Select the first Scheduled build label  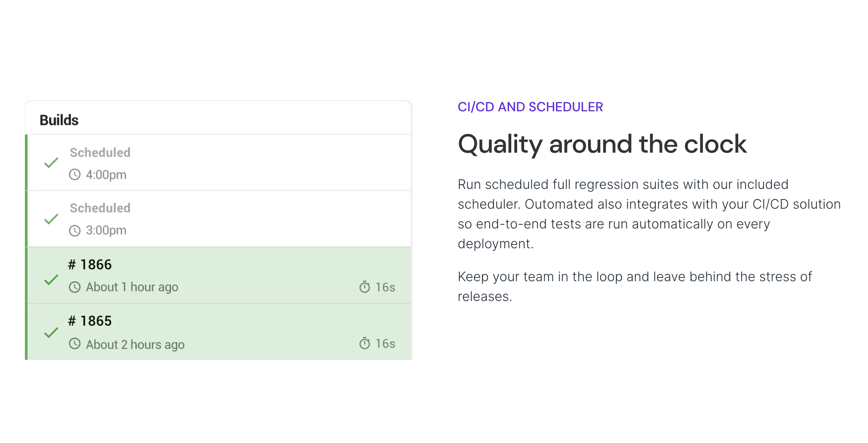coord(100,152)
